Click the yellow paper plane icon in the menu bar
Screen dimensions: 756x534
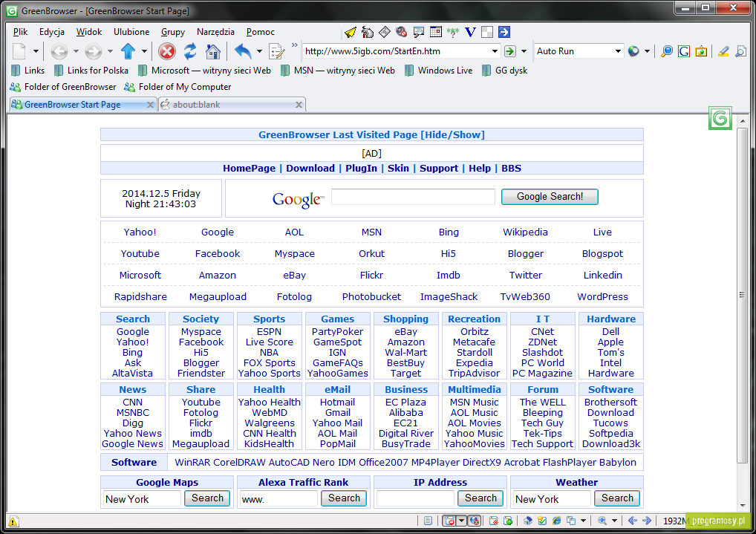point(351,33)
